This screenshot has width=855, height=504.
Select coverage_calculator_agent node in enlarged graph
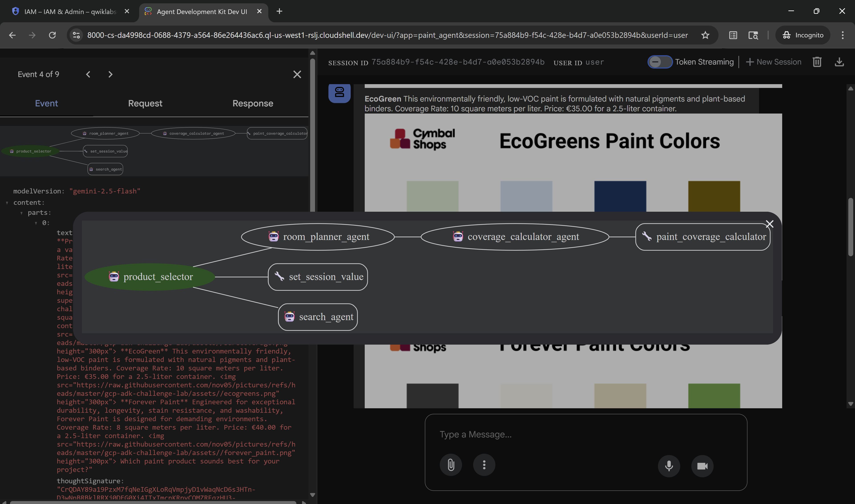515,237
